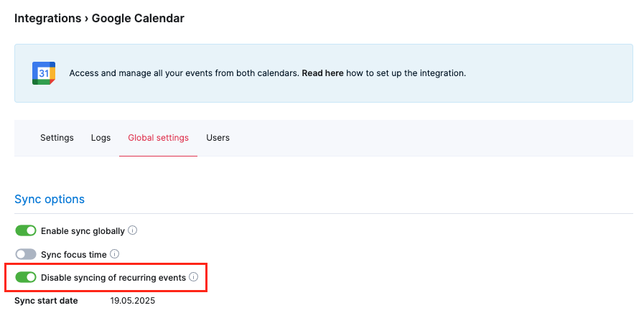Click the Google Calendar breadcrumb title
Image resolution: width=644 pixels, height=313 pixels.
[x=138, y=18]
